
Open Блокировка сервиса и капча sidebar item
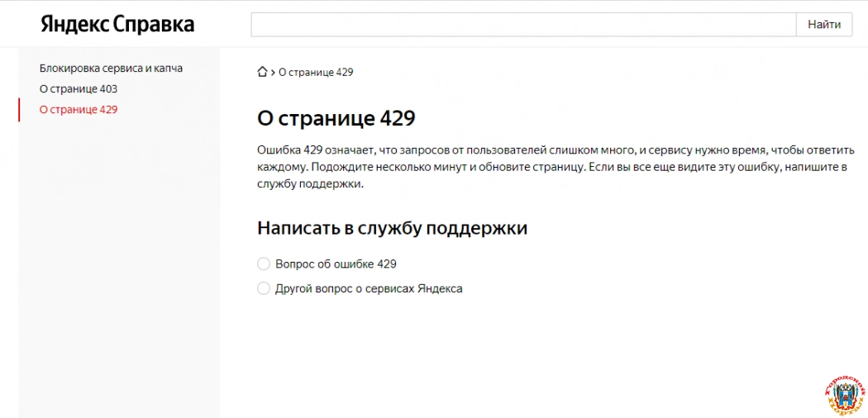pyautogui.click(x=112, y=69)
